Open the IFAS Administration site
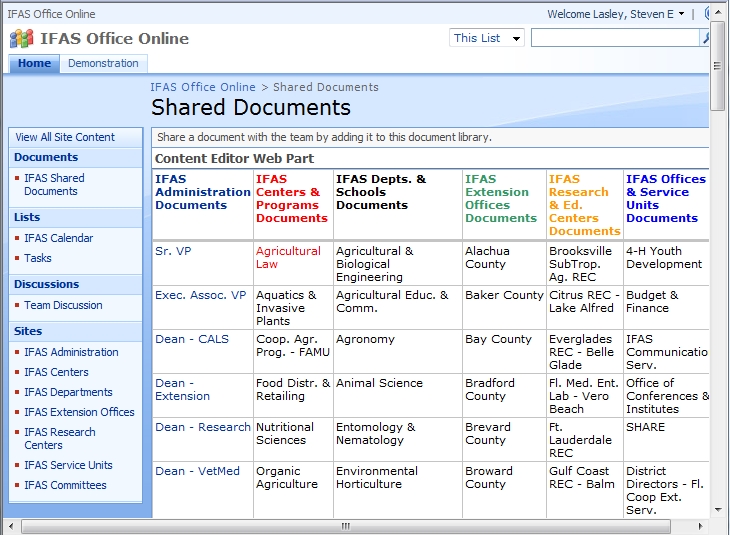 pyautogui.click(x=71, y=352)
